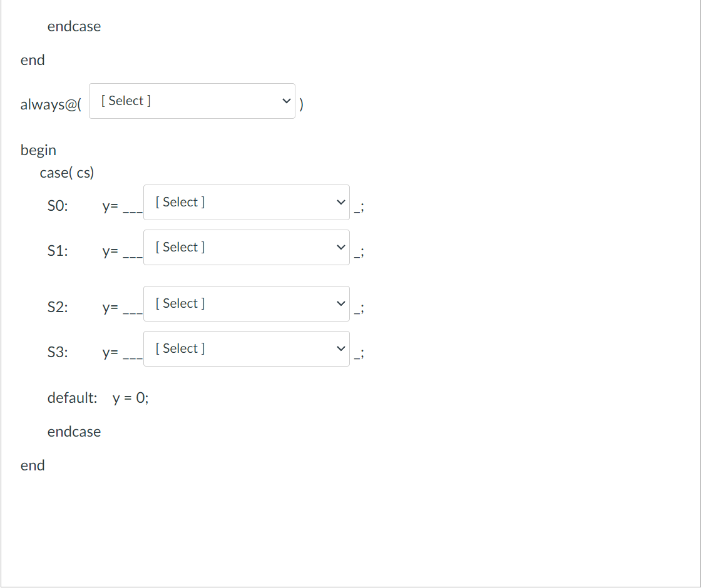The image size is (701, 588).
Task: Click the topmost "endcase" keyword
Action: click(x=74, y=26)
